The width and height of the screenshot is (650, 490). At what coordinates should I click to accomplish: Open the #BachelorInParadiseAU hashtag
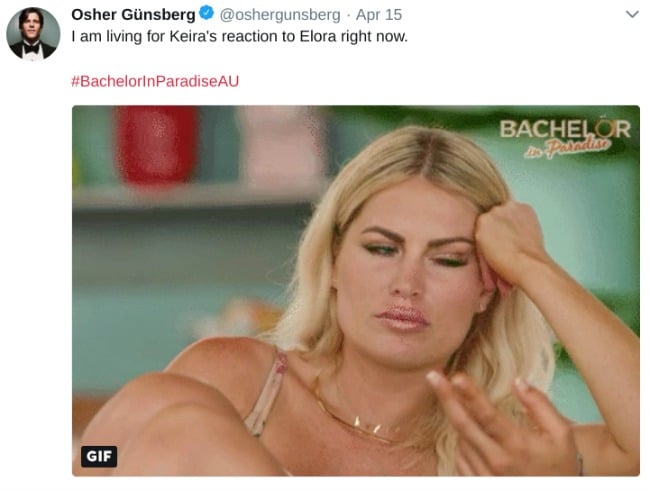[155, 81]
